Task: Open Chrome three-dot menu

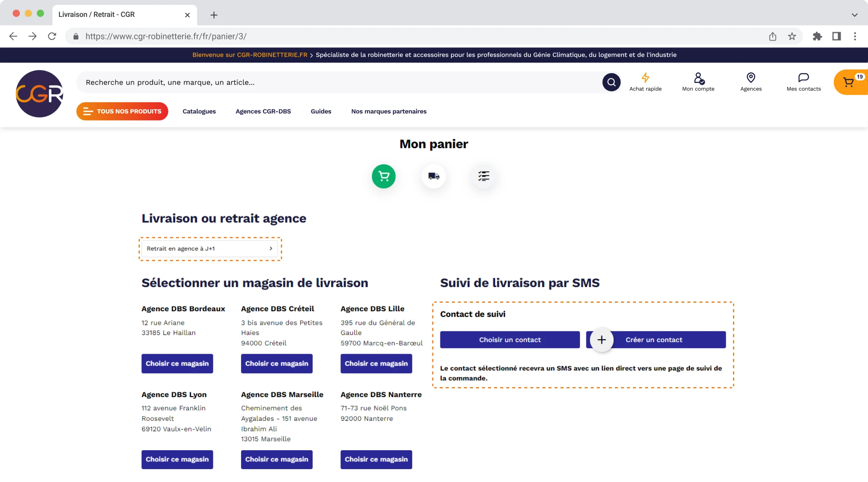Action: click(855, 36)
